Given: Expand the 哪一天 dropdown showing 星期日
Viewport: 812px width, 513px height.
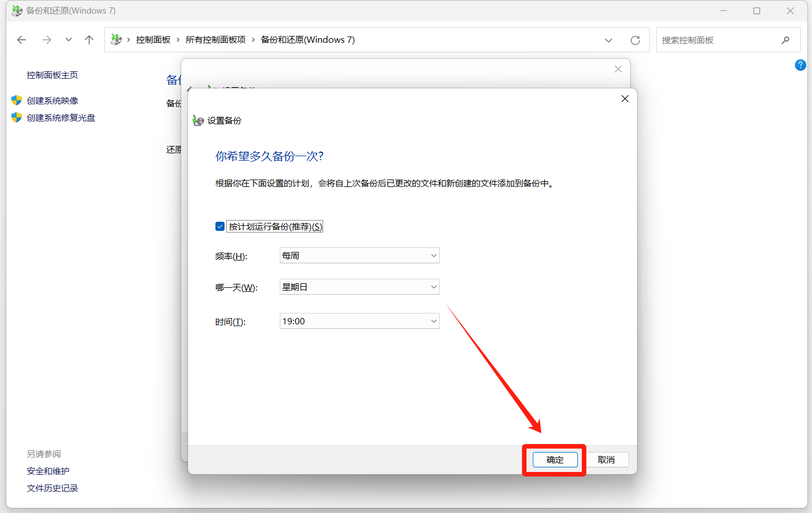Looking at the screenshot, I should point(360,287).
